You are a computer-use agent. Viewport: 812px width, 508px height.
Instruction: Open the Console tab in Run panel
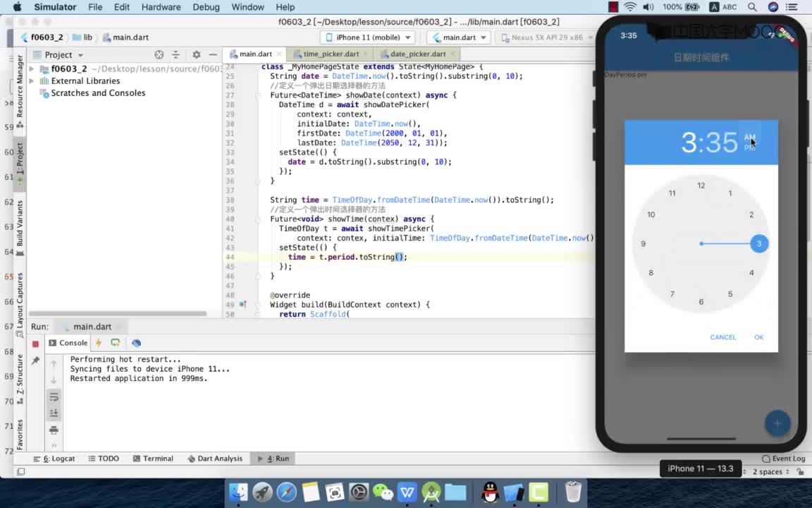(x=68, y=343)
